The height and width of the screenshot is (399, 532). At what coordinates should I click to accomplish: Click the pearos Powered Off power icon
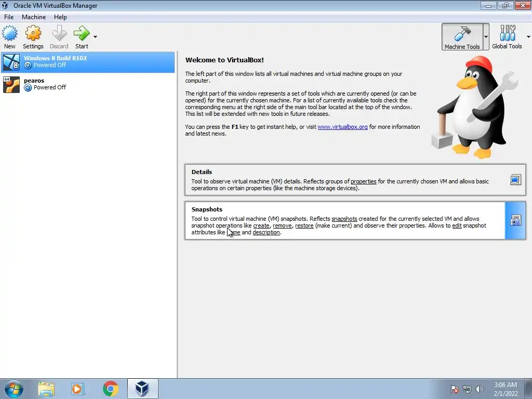click(28, 87)
